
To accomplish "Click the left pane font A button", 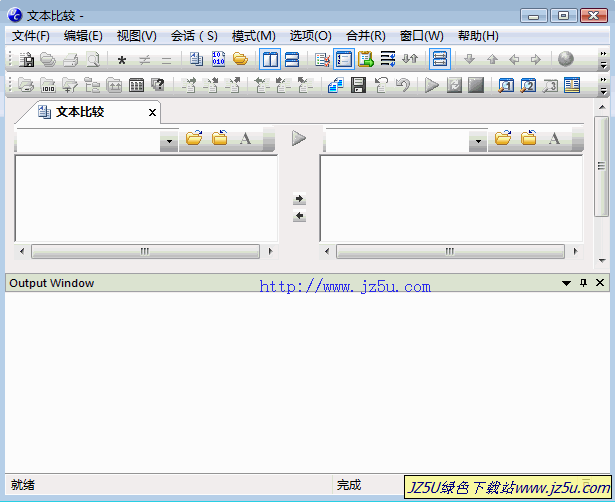I will (x=246, y=138).
